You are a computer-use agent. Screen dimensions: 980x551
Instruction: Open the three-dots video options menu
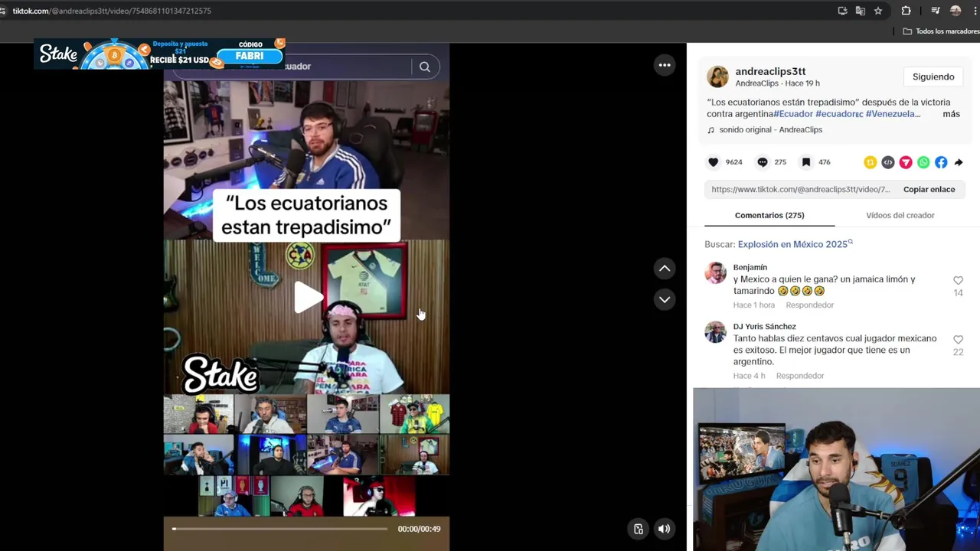click(x=665, y=65)
